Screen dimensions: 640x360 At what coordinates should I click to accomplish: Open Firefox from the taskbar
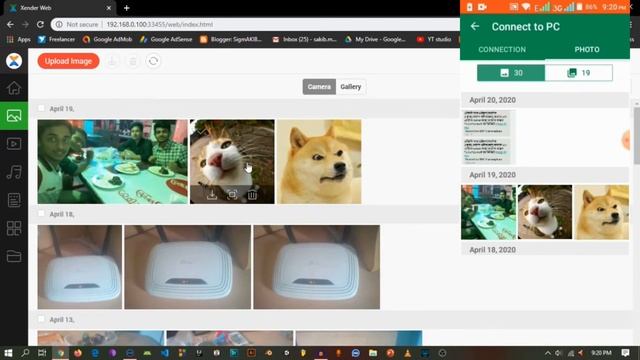pos(78,353)
